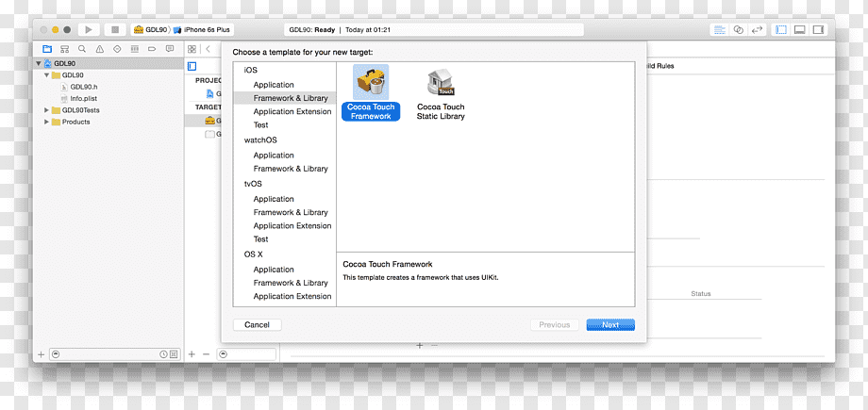The width and height of the screenshot is (868, 410).
Task: Click the targets filter field
Action: (246, 354)
